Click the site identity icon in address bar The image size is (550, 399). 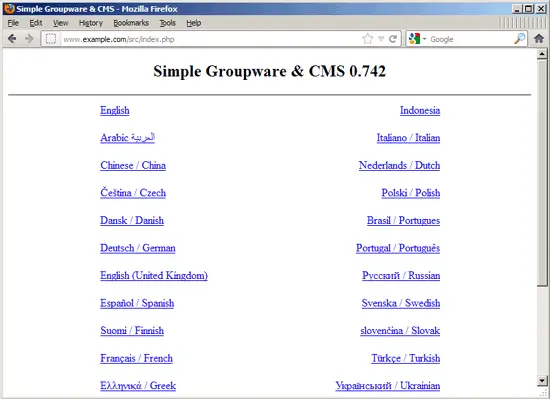coord(51,39)
